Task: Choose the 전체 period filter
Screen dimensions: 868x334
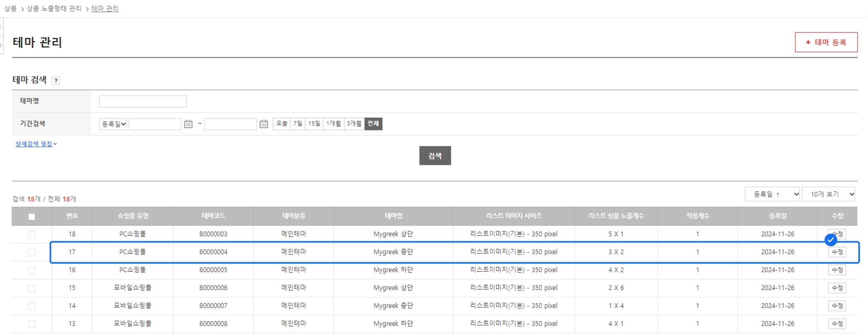Action: (373, 124)
